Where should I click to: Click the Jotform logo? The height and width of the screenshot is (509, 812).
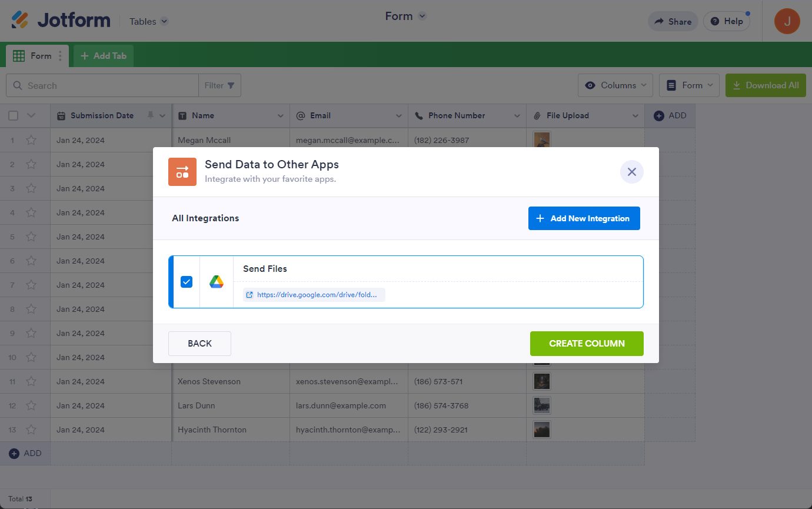tap(61, 21)
